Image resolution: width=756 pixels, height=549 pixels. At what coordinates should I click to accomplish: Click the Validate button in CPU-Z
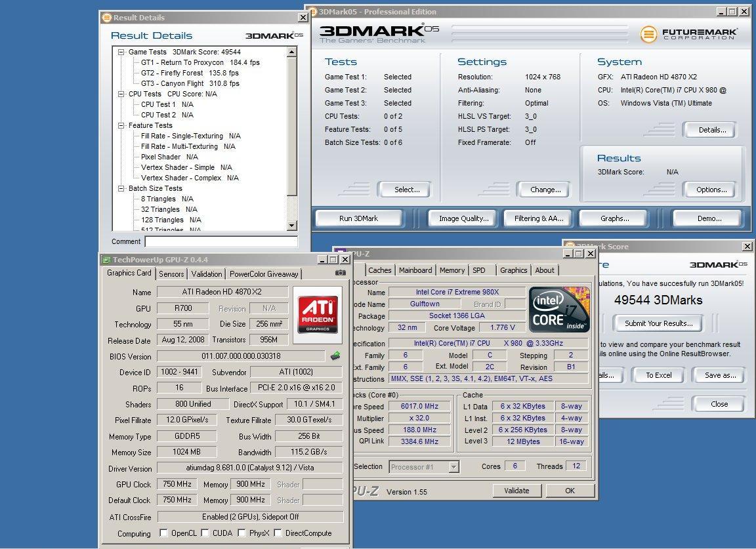[516, 491]
